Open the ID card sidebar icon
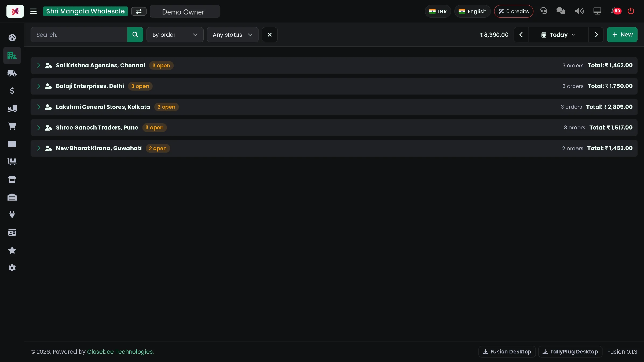Viewport: 644px width, 362px height. point(12,232)
